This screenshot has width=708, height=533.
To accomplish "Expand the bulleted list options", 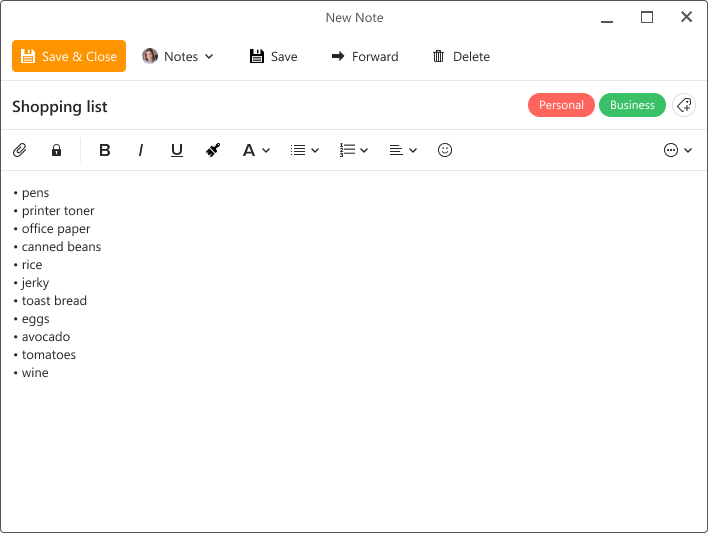I will coord(304,150).
